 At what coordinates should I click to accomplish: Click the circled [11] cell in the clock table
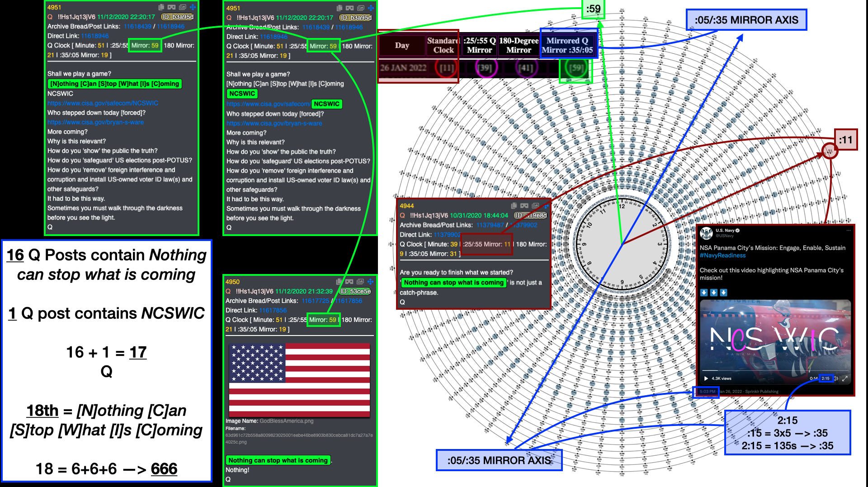[447, 68]
